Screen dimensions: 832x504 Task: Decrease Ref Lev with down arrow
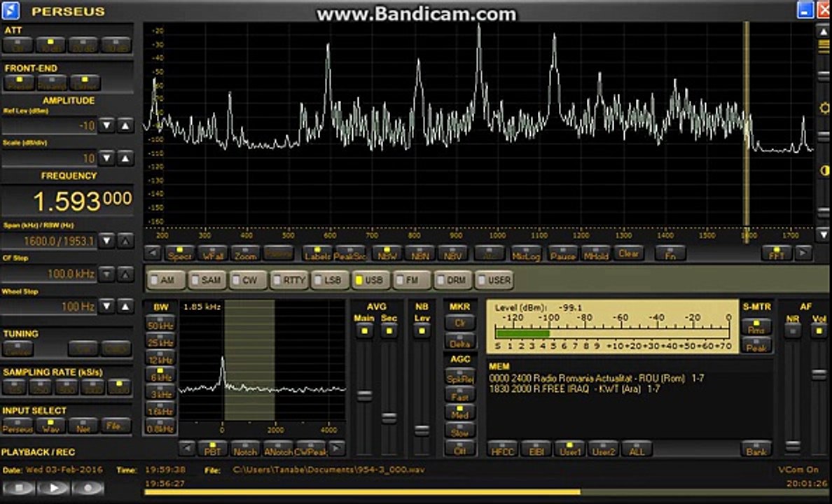(x=106, y=126)
